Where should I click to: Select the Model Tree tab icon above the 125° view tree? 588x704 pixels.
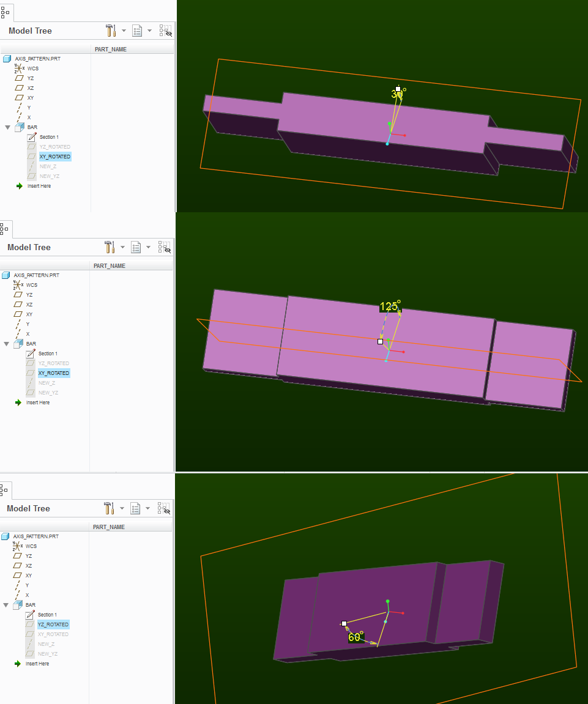4,229
